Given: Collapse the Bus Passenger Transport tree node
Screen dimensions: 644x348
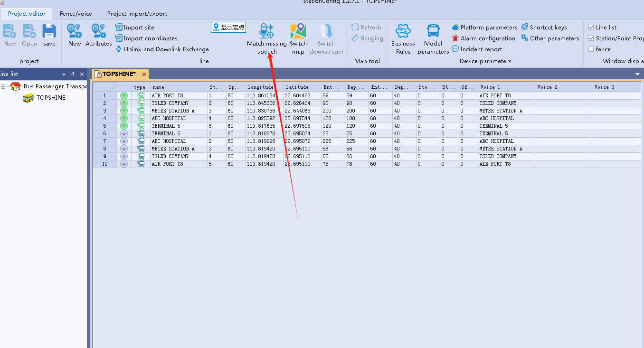Looking at the screenshot, I should coord(3,86).
